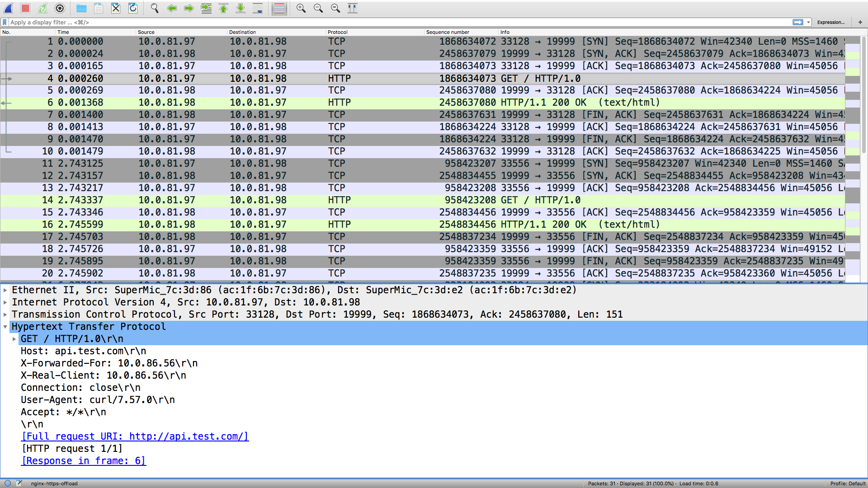Screen dimensions: 868x488
Task: Follow the Response in frame: 6 link
Action: (x=84, y=461)
